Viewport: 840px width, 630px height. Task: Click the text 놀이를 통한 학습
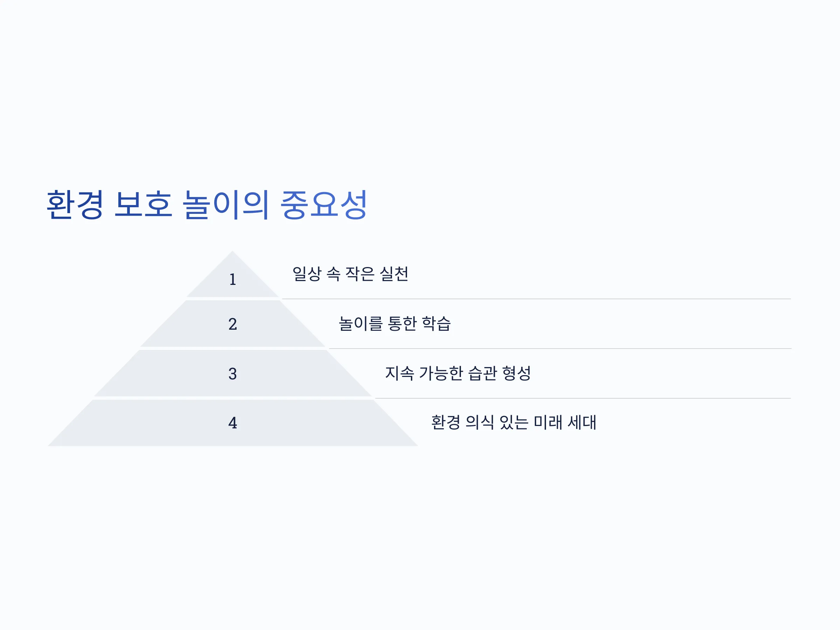(x=394, y=323)
